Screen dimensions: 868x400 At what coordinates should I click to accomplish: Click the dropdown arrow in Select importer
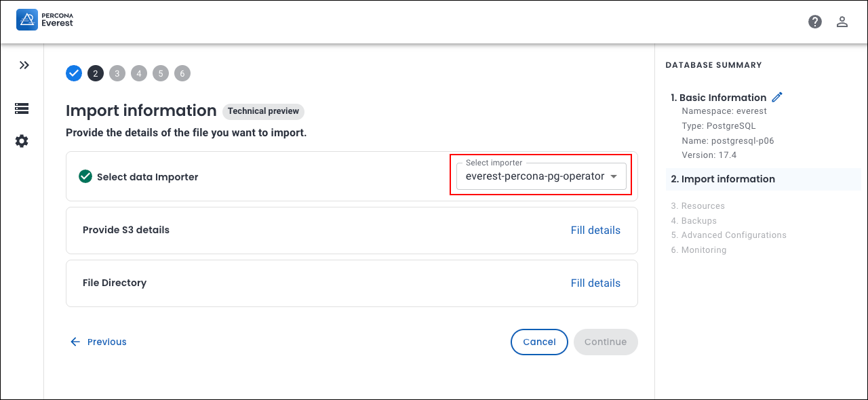coord(614,176)
